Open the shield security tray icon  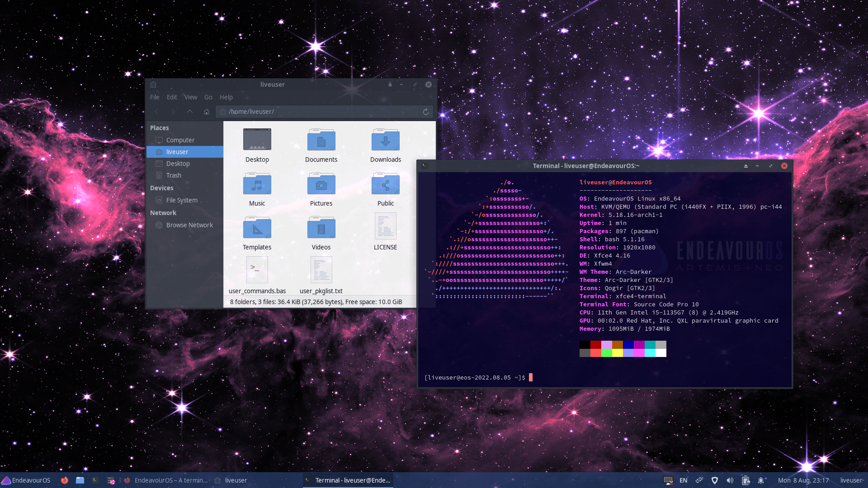(715, 480)
